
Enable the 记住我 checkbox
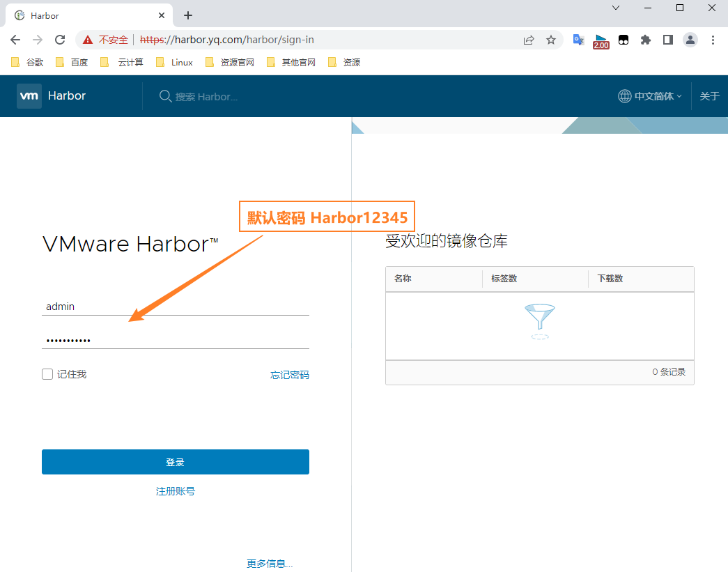tap(47, 374)
